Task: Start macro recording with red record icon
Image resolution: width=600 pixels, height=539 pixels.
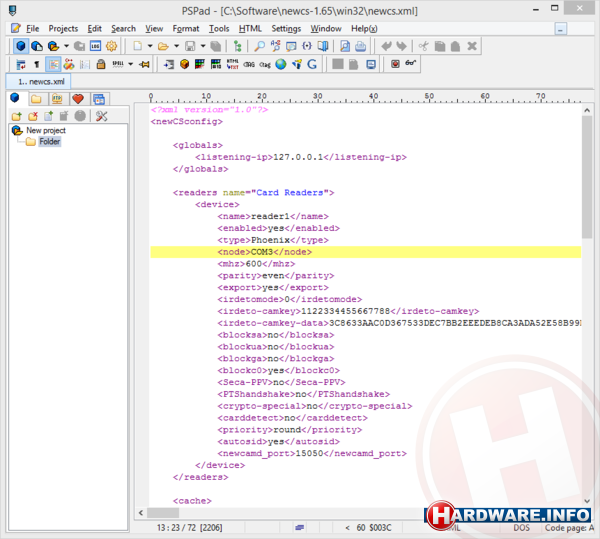Action: [x=395, y=64]
